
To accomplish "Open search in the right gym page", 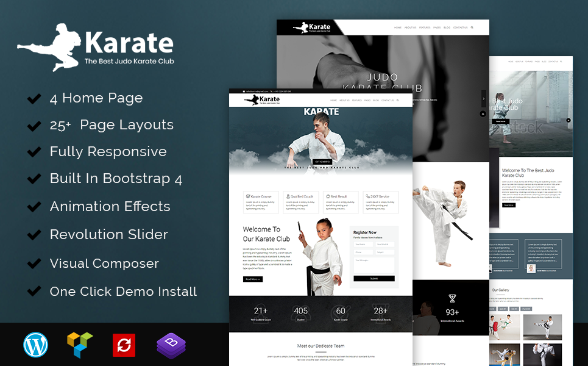I will [561, 62].
